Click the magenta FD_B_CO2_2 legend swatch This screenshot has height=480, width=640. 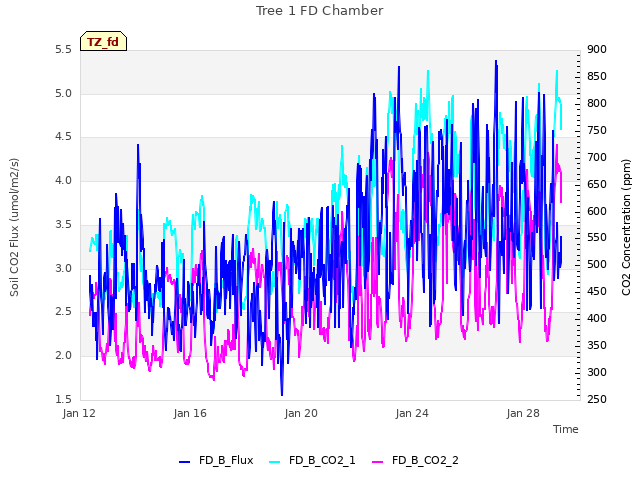378,462
